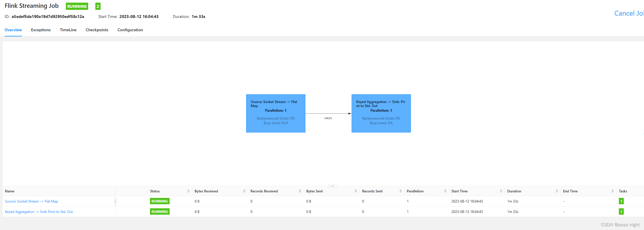The width and height of the screenshot is (644, 230).
Task: Click the Tasks badge in Keyed Aggregation row
Action: [x=621, y=211]
